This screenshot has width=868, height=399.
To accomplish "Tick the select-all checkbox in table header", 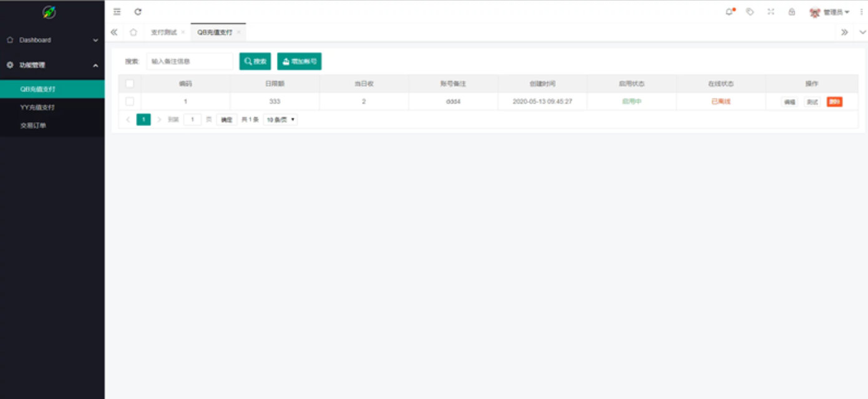I will coord(130,84).
